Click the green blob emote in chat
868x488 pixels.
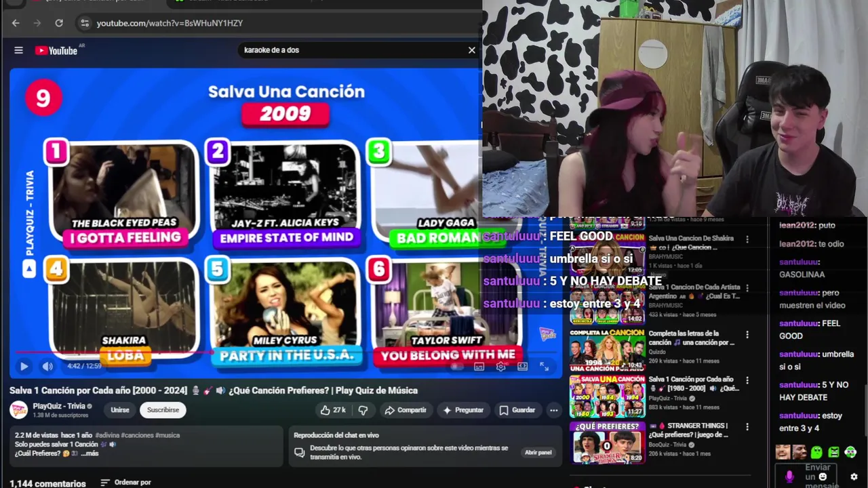pos(816,452)
